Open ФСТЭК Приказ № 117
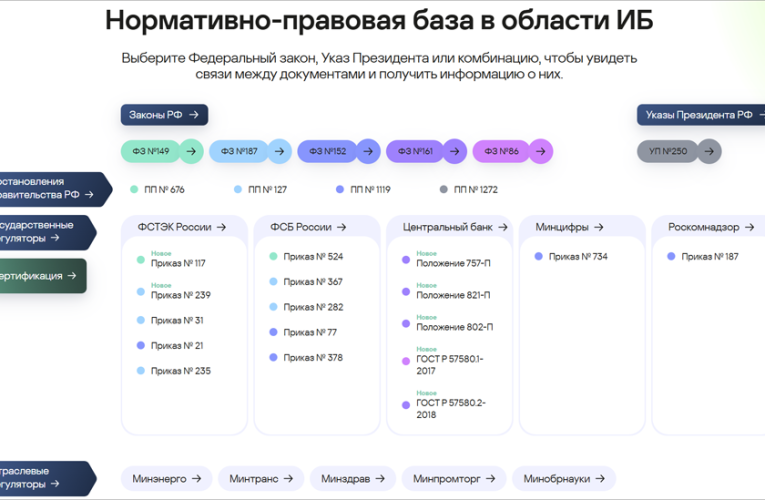 point(171,260)
